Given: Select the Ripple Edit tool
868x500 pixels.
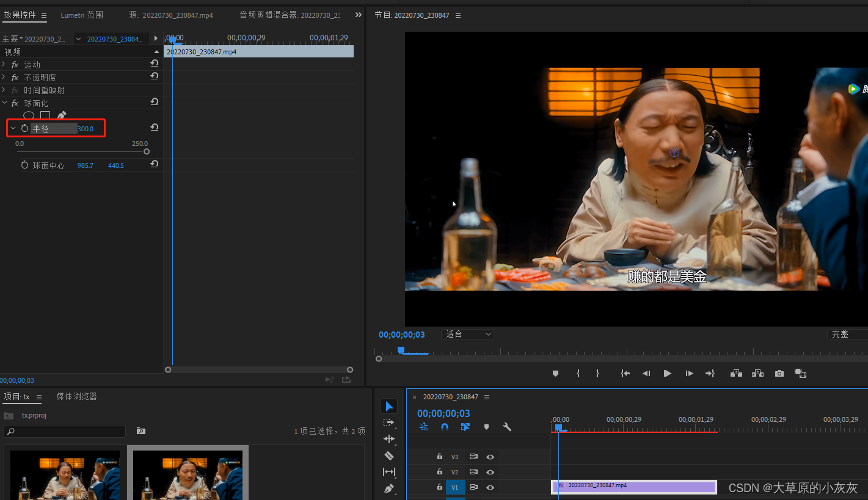Looking at the screenshot, I should (x=389, y=439).
